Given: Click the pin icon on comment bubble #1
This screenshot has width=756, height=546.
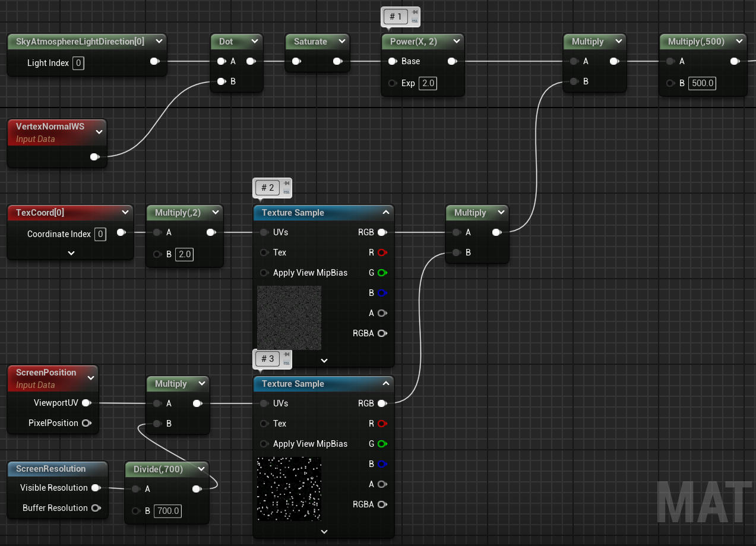Looking at the screenshot, I should pos(415,12).
